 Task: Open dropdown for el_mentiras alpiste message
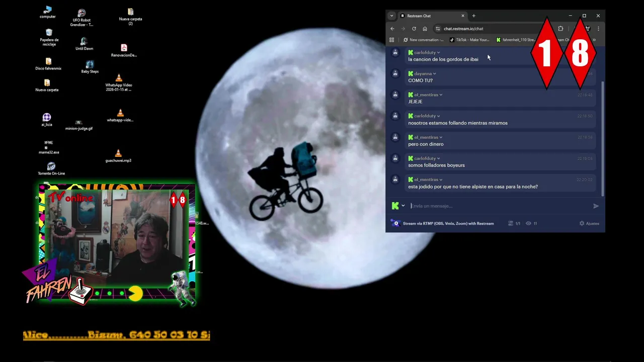[x=441, y=179]
